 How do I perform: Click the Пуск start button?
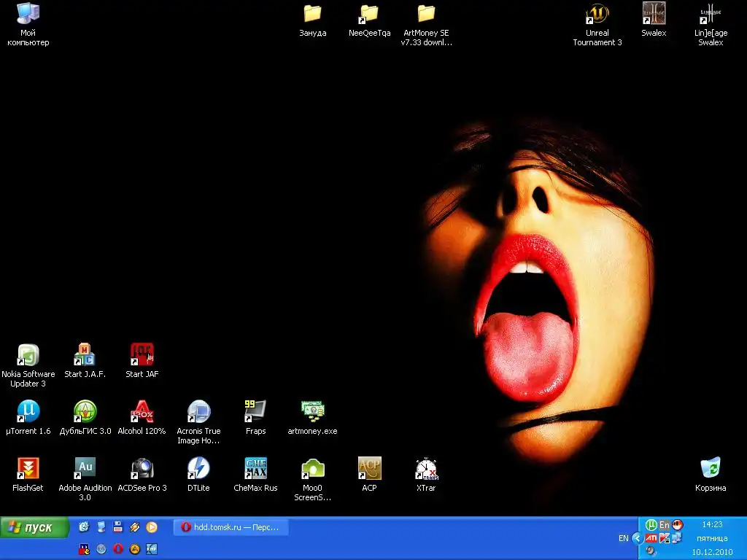[x=34, y=527]
